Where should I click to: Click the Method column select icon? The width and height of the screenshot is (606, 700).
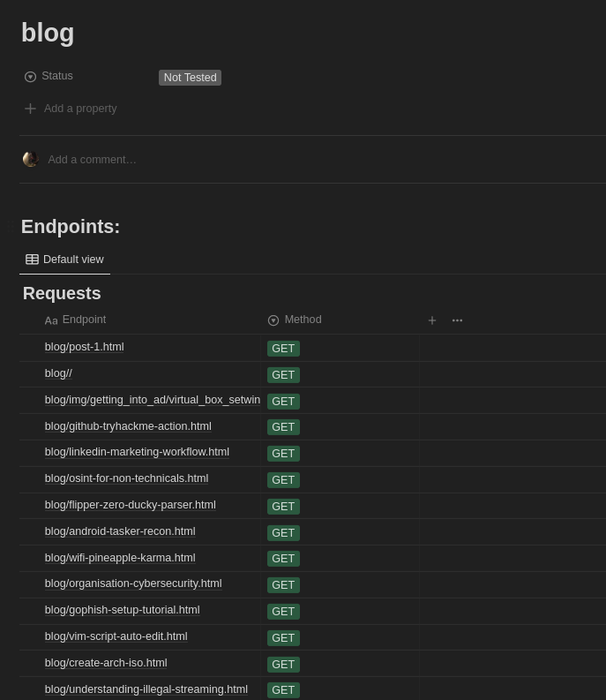[273, 320]
